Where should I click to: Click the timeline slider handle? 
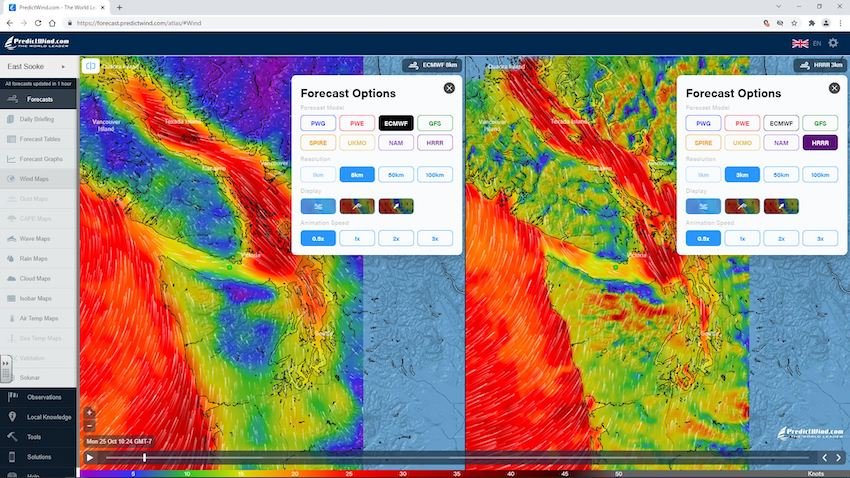tap(144, 458)
